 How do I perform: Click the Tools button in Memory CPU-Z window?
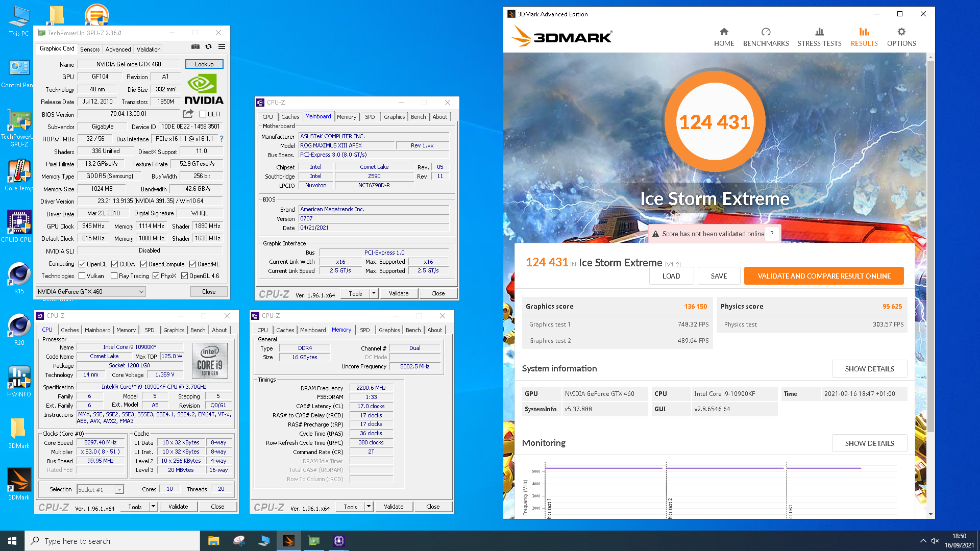click(350, 507)
